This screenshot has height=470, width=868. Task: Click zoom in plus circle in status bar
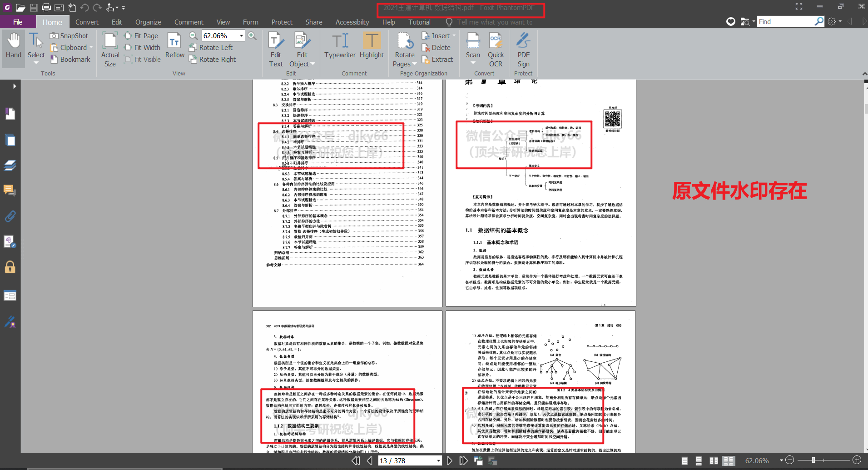857,460
